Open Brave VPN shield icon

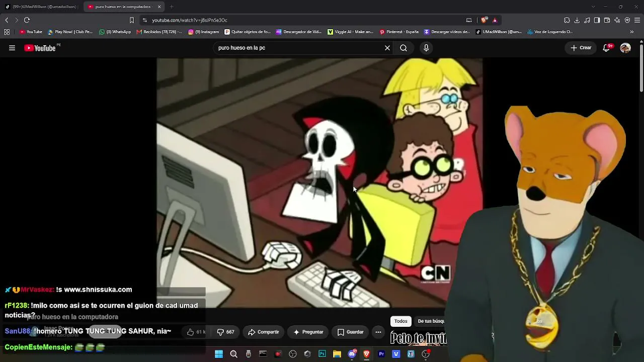point(627,20)
